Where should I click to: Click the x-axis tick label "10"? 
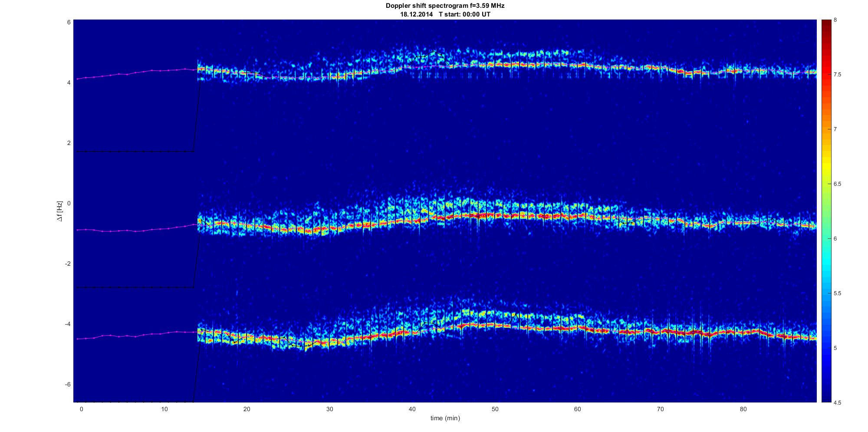coord(164,409)
